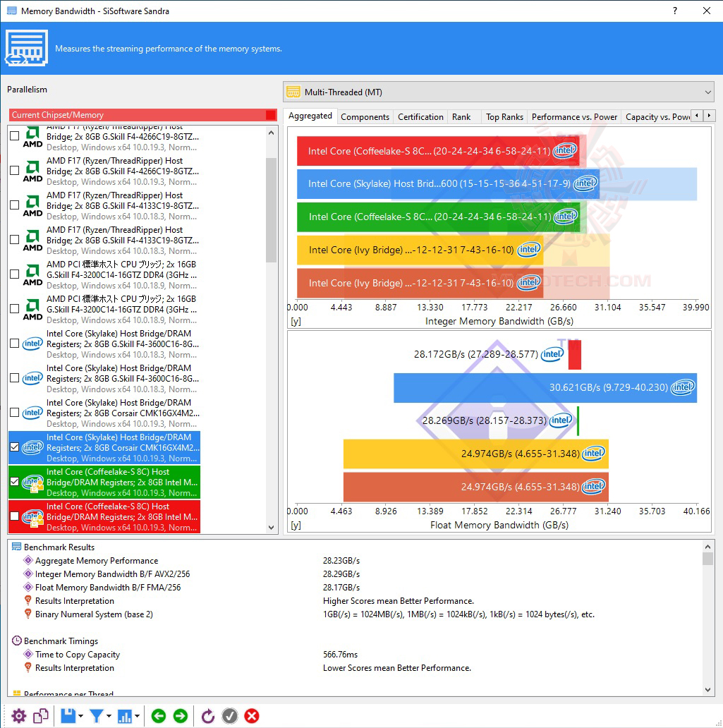The image size is (723, 728).
Task: Open the Capacity vs. Power tab
Action: tap(657, 117)
